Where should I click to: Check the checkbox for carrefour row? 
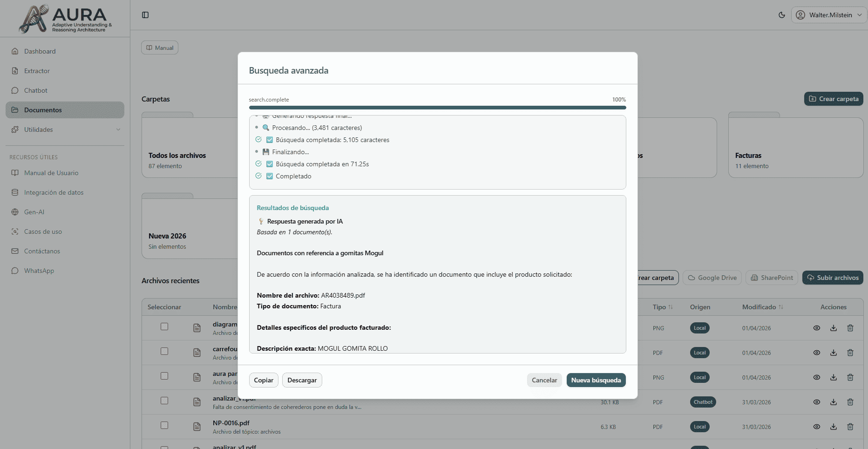pyautogui.click(x=164, y=352)
